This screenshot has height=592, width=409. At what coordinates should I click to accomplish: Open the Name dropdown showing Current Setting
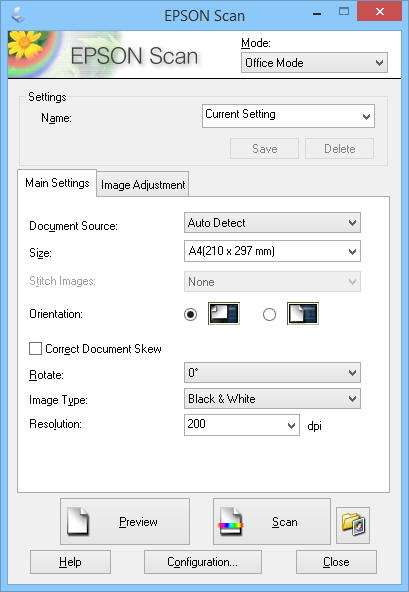(288, 116)
